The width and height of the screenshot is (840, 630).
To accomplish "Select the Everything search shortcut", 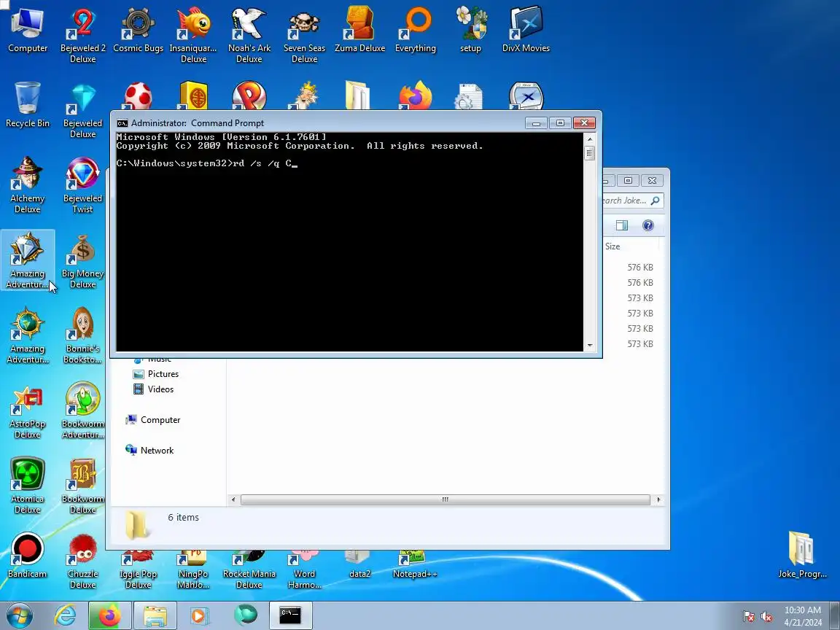I will pyautogui.click(x=415, y=29).
